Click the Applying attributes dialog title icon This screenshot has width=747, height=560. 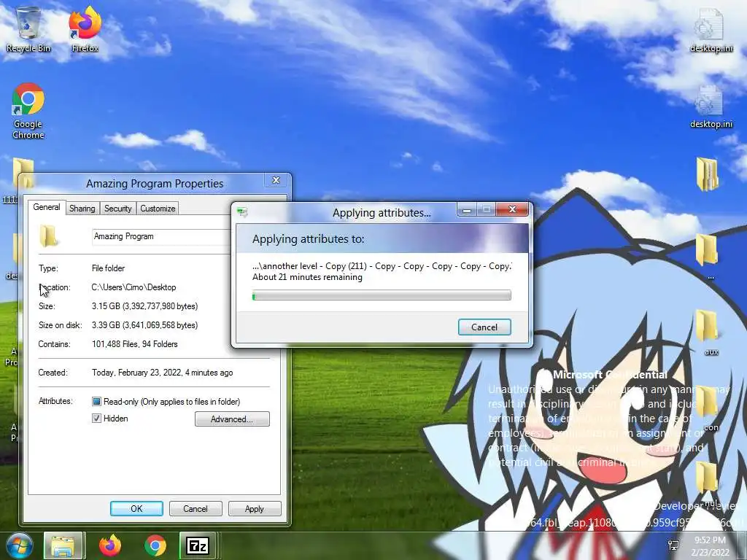(x=242, y=212)
